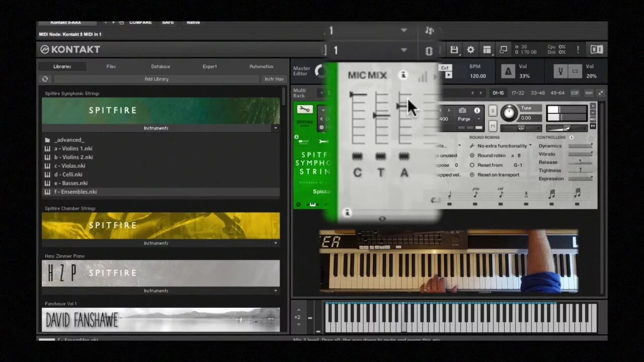Click the info icon beside Controllers

tap(572, 137)
